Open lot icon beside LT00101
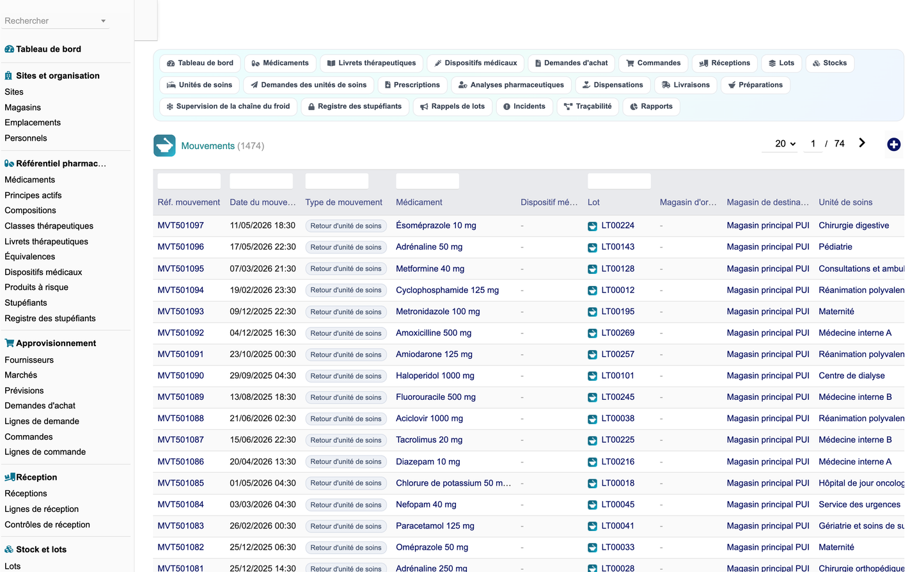The height and width of the screenshot is (572, 924). tap(593, 376)
